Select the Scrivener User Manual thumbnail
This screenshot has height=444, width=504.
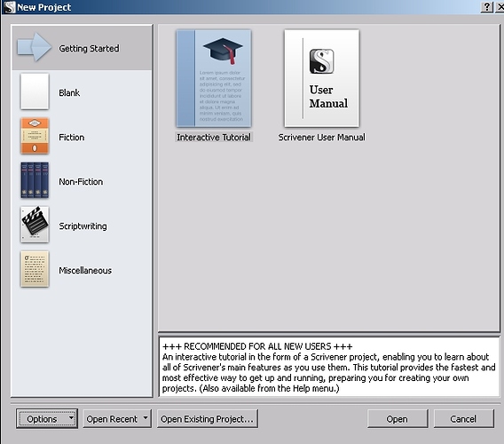322,78
